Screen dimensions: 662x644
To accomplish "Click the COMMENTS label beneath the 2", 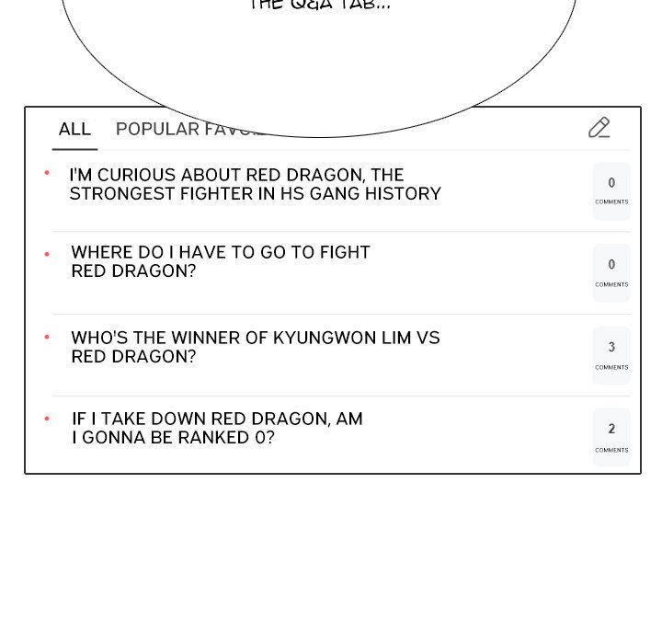I will (x=611, y=450).
